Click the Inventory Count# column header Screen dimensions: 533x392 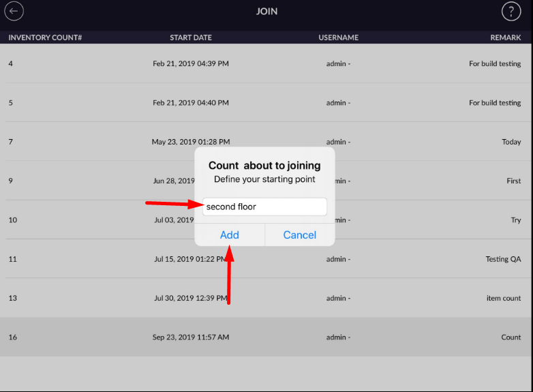[x=45, y=37]
